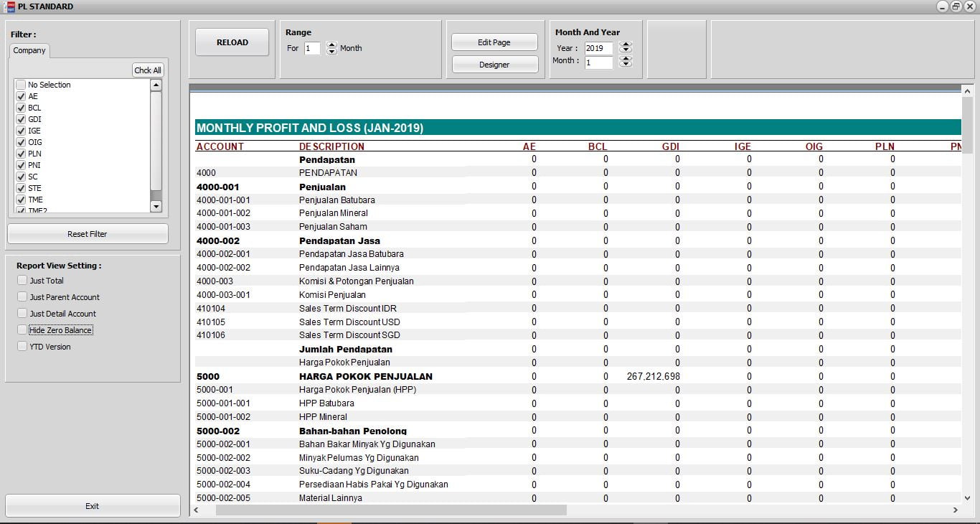Open Edit Page
The width and height of the screenshot is (980, 524).
[x=494, y=42]
